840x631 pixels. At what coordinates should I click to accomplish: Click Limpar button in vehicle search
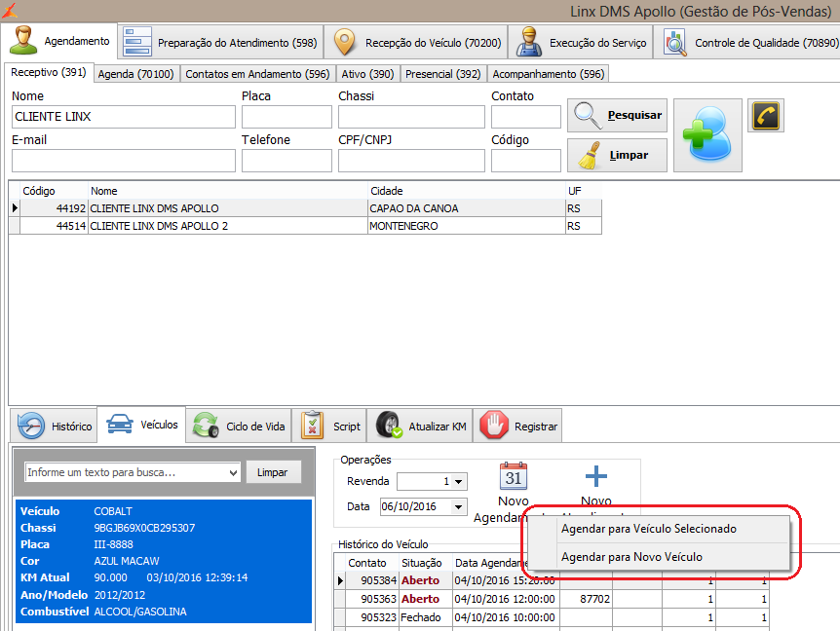click(273, 472)
